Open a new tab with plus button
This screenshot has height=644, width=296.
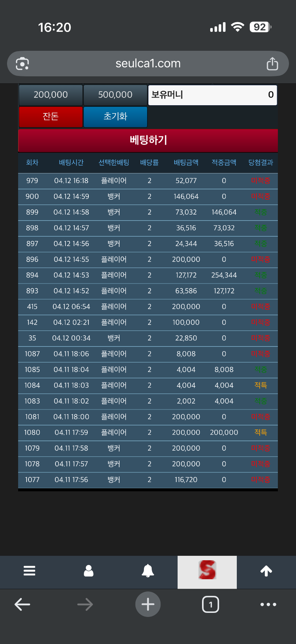pyautogui.click(x=148, y=605)
